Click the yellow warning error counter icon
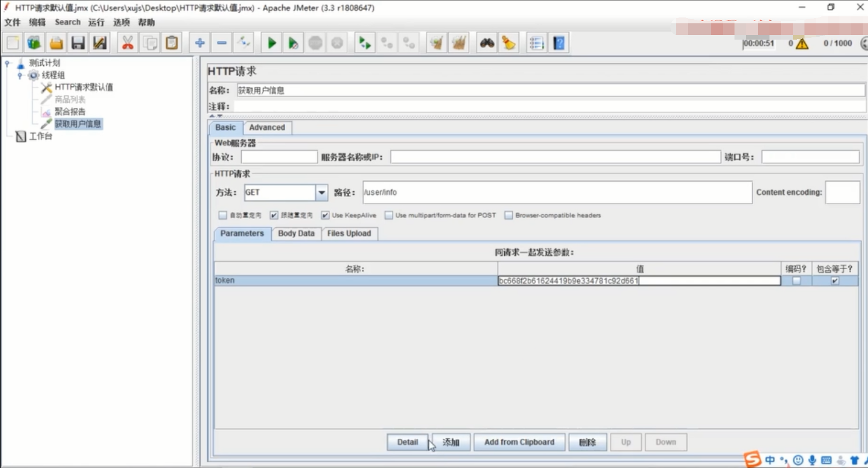 (802, 44)
